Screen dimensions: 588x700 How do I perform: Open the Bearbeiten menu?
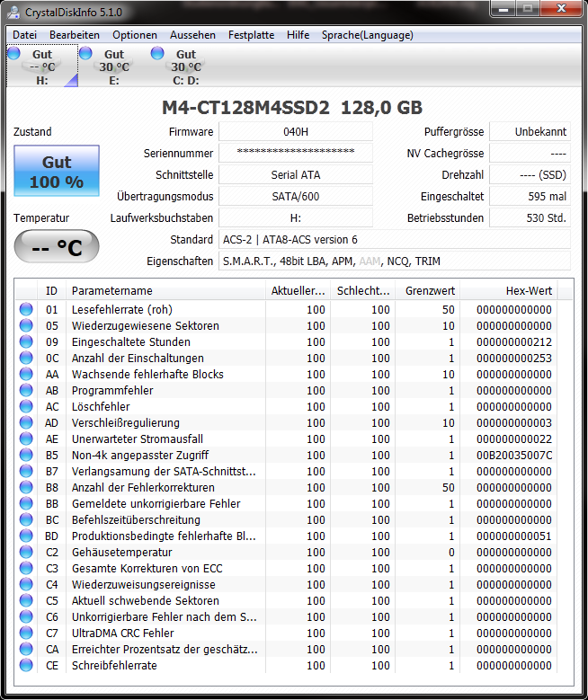click(75, 35)
